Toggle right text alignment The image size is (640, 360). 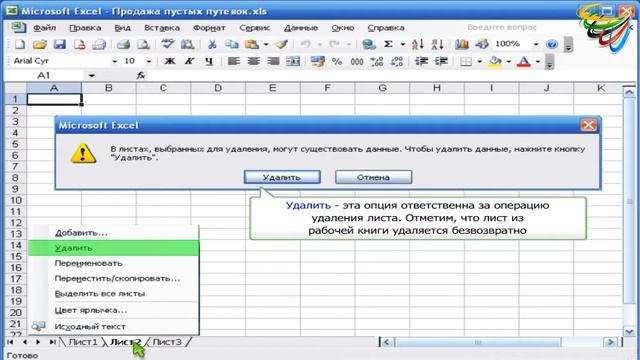(x=273, y=62)
